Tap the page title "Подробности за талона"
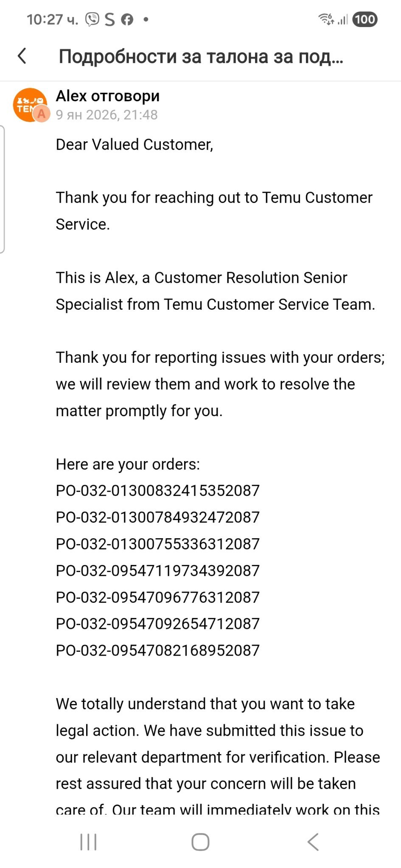 (200, 56)
